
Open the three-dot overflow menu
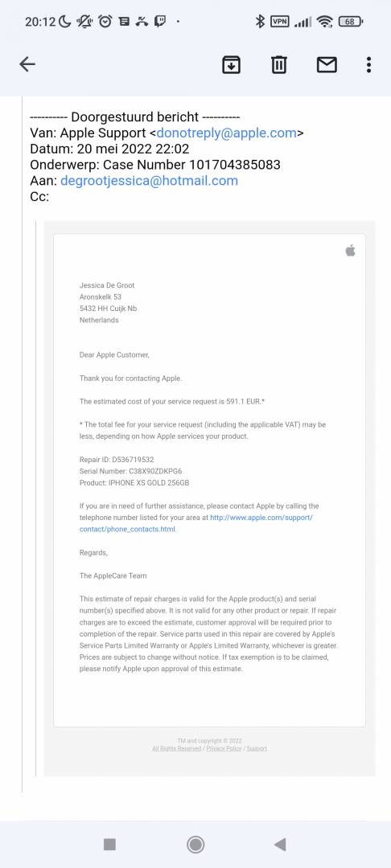pos(368,65)
